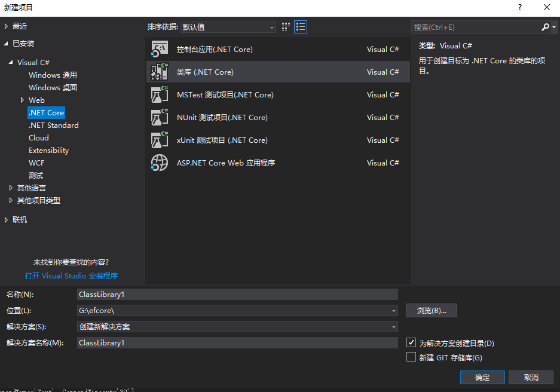Click the 搜索(Ctrl+E) search box
Screen dimensions: 560x392
coord(476,27)
